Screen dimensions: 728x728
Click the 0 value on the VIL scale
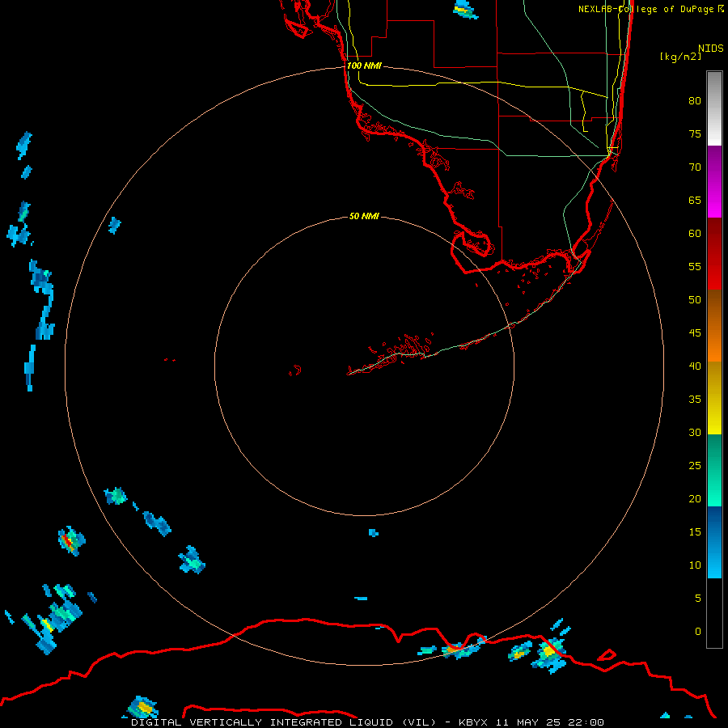point(698,632)
